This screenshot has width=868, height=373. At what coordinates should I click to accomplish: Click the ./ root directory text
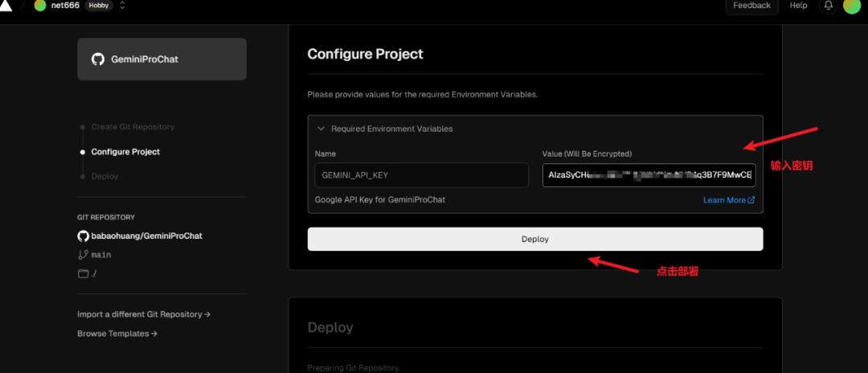click(94, 273)
